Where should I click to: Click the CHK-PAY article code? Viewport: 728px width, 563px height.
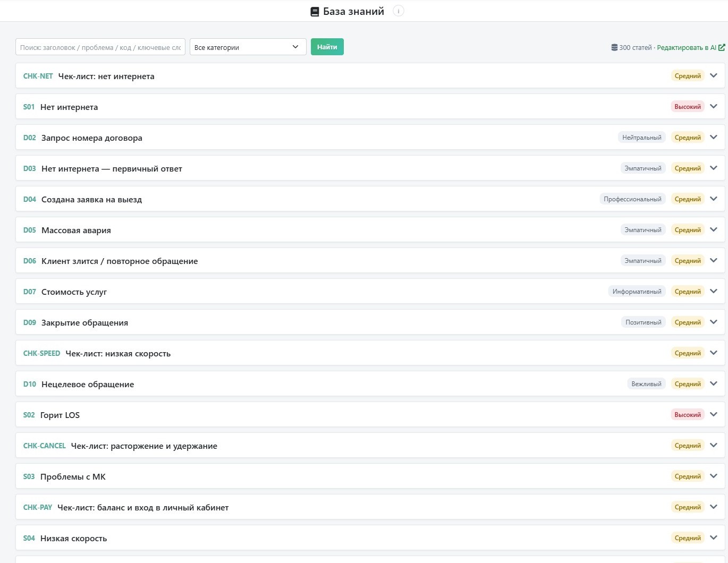37,507
